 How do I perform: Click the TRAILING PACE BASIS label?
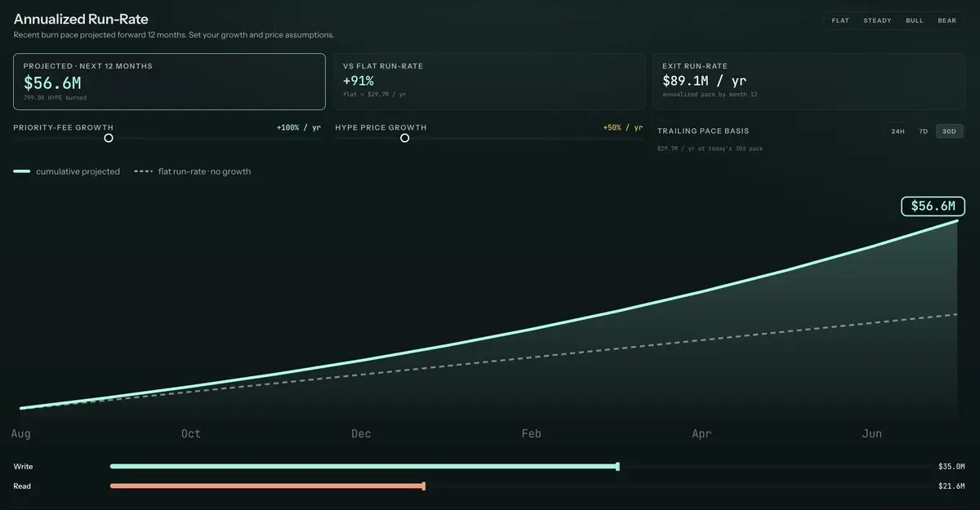coord(703,131)
